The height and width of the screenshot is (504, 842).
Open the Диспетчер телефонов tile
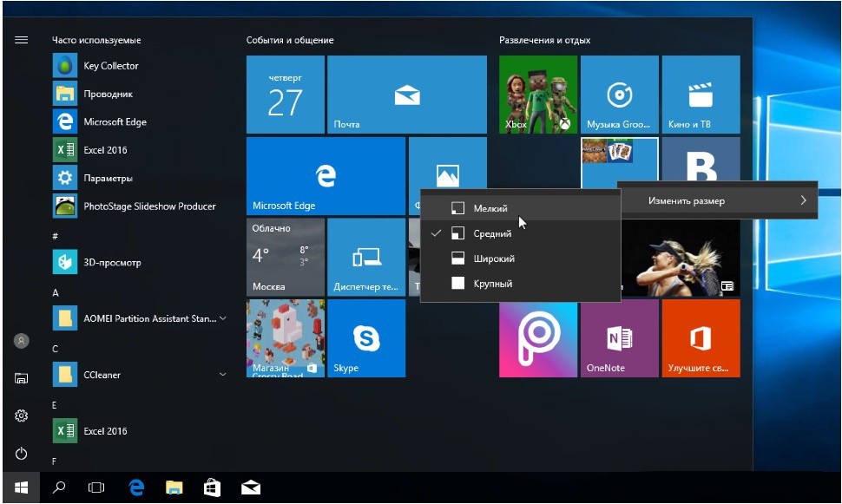tap(366, 257)
